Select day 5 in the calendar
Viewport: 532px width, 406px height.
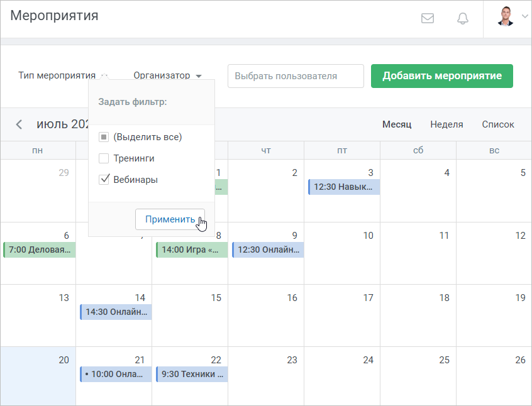(x=494, y=190)
